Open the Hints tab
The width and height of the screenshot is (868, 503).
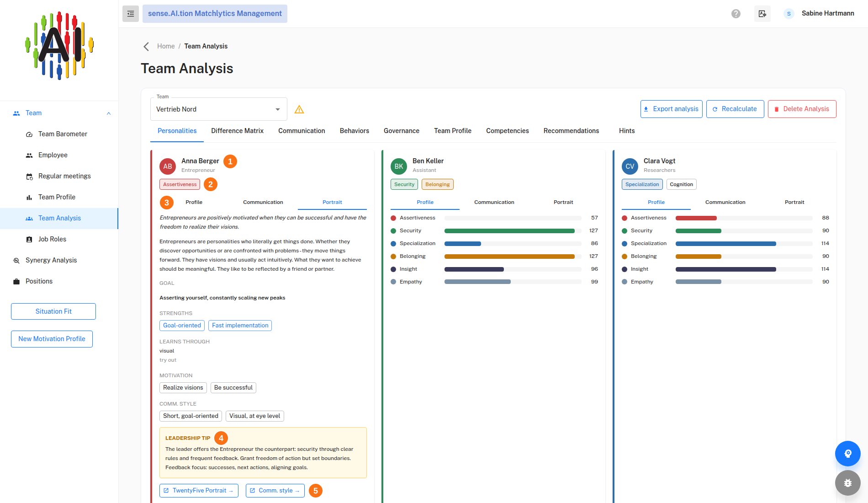pyautogui.click(x=627, y=131)
